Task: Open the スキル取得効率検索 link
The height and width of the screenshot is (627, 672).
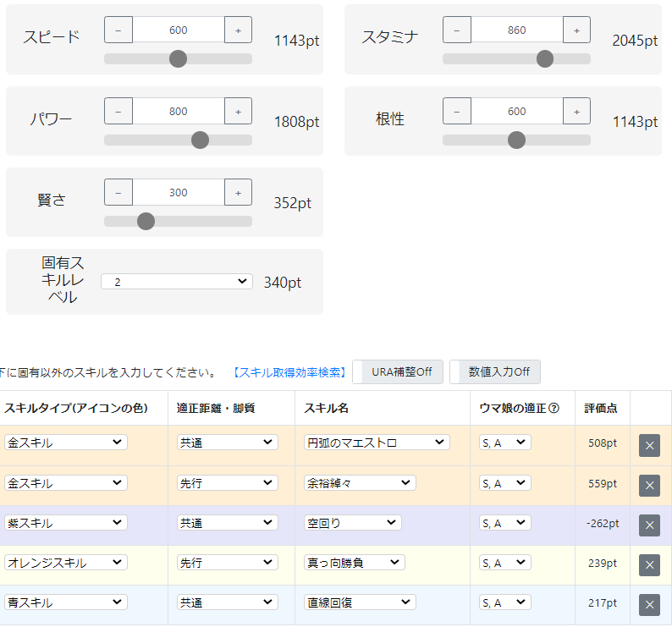Action: point(289,372)
